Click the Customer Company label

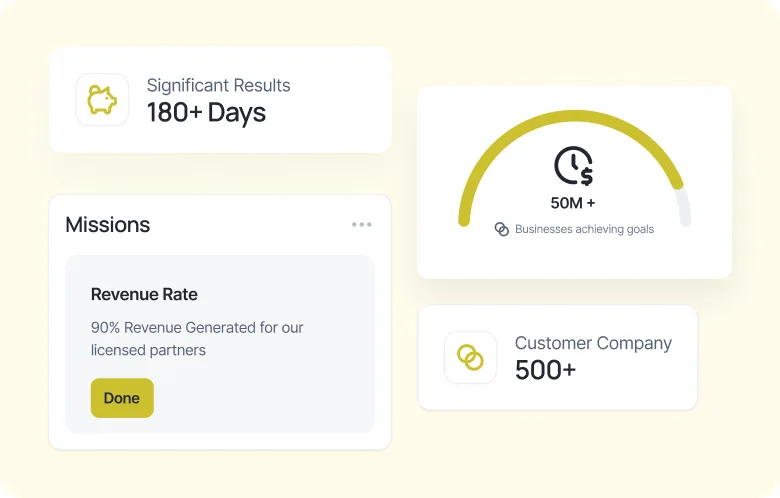[x=593, y=343]
